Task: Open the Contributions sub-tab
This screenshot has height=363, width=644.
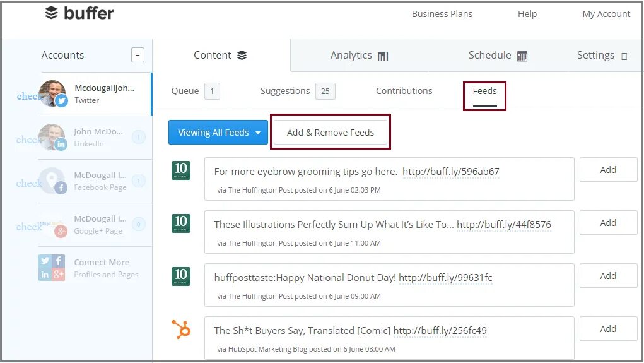Action: coord(404,91)
